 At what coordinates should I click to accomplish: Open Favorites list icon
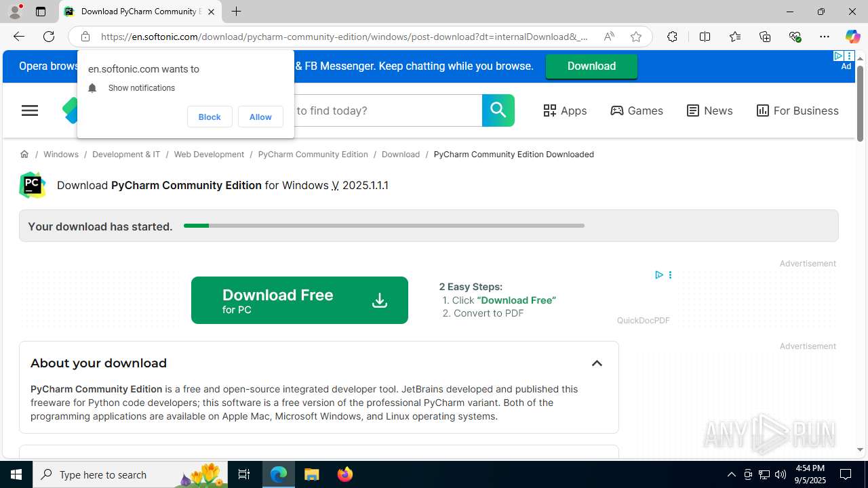[735, 37]
